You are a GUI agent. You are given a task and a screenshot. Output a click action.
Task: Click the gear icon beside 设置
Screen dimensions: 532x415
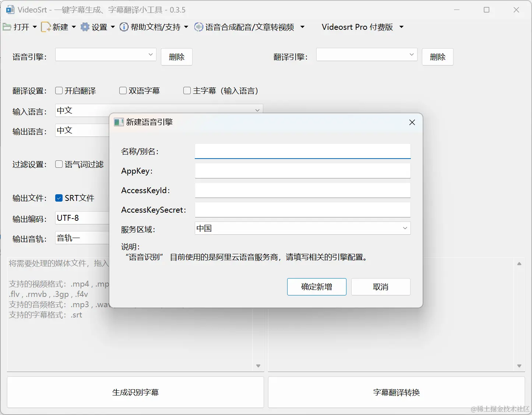coord(85,27)
